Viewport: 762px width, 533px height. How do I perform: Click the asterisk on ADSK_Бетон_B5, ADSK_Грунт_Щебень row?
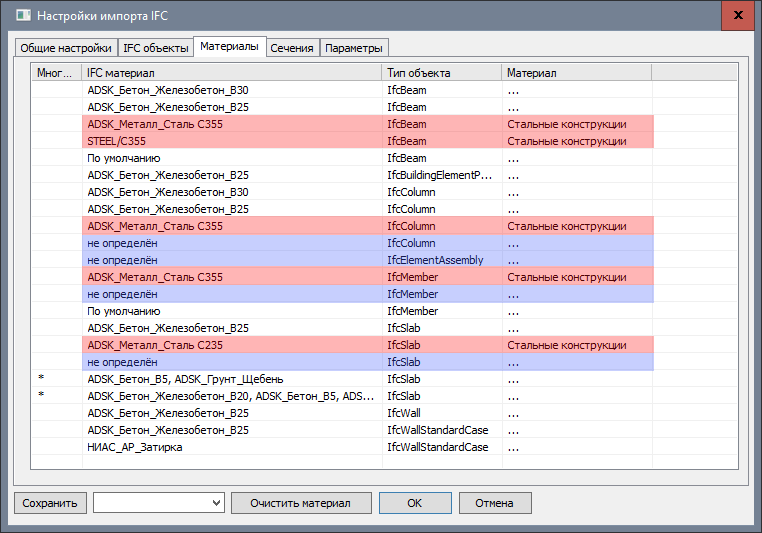[x=41, y=380]
